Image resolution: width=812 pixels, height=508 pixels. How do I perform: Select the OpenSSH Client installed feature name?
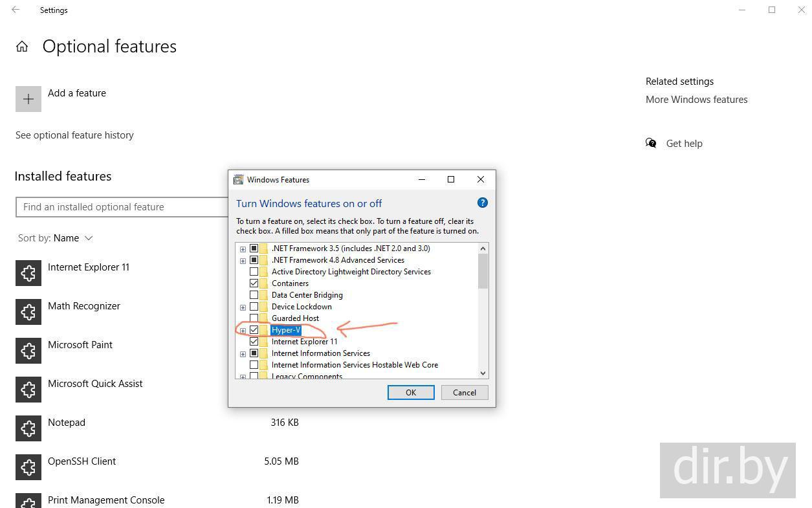[82, 461]
